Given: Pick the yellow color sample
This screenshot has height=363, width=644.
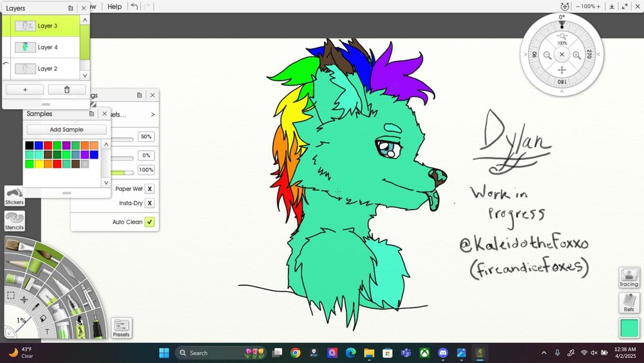Looking at the screenshot, I should tap(39, 164).
